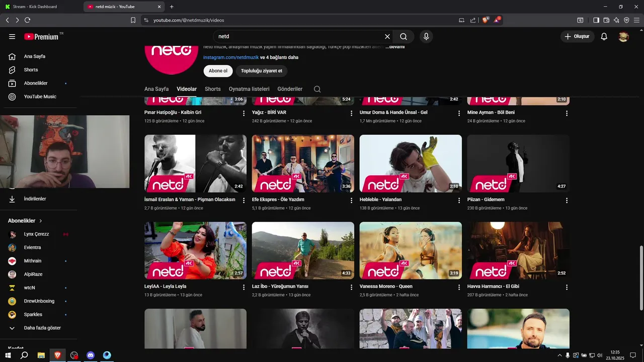Open the notifications bell

point(604,37)
